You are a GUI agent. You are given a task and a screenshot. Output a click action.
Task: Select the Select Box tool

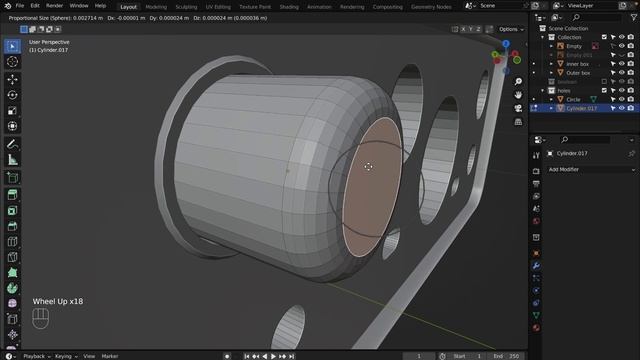coord(12,46)
